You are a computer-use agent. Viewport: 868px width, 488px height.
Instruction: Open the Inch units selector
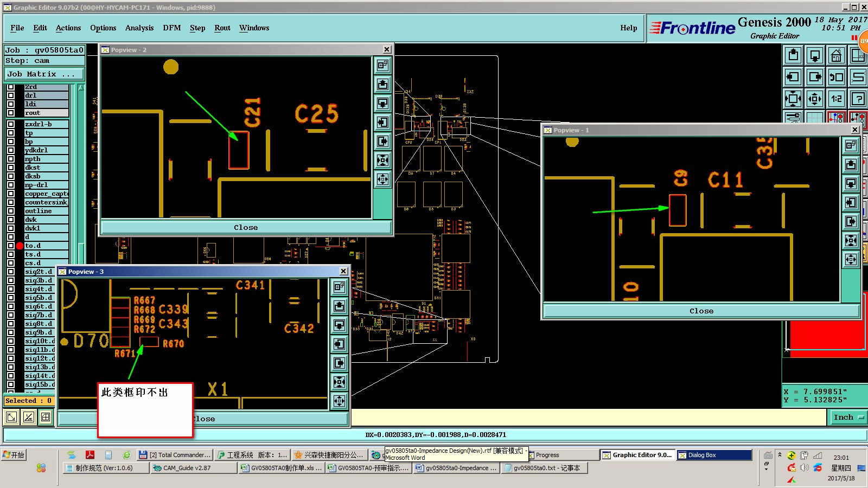coord(848,418)
